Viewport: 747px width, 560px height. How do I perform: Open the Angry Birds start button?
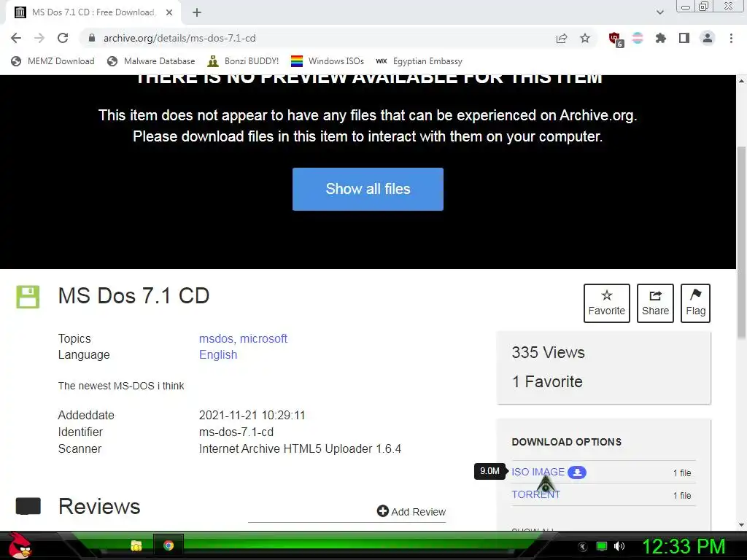coord(20,545)
